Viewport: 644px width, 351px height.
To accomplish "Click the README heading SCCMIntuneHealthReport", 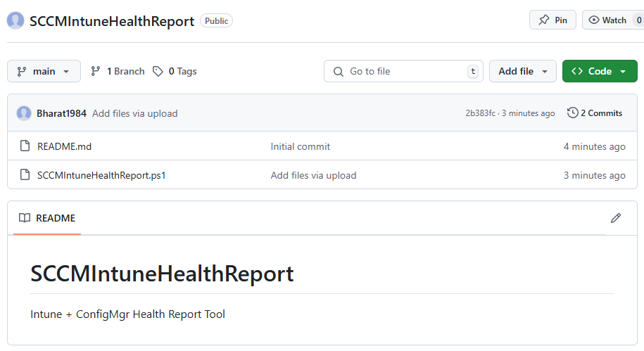I will 163,274.
